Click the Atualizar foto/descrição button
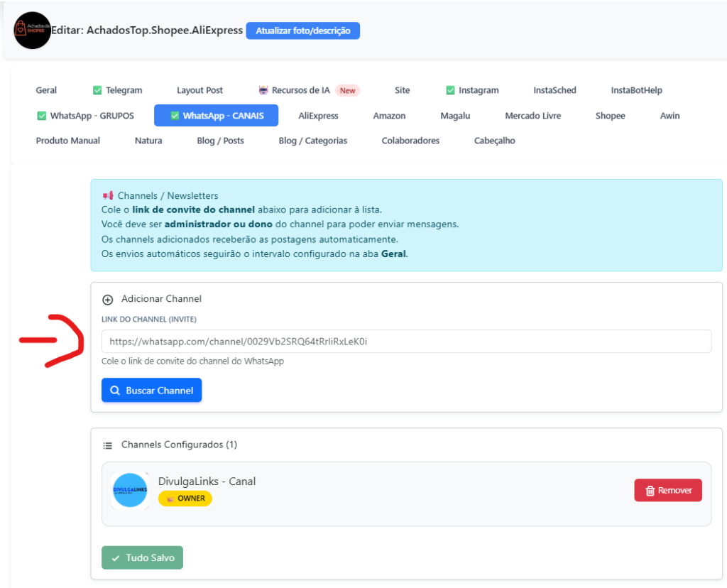 click(302, 31)
